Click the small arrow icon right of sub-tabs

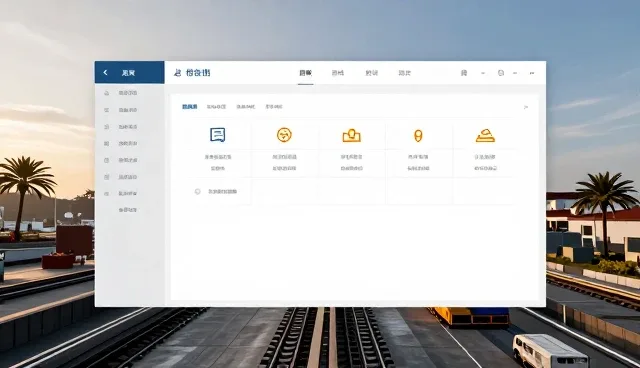click(x=526, y=107)
